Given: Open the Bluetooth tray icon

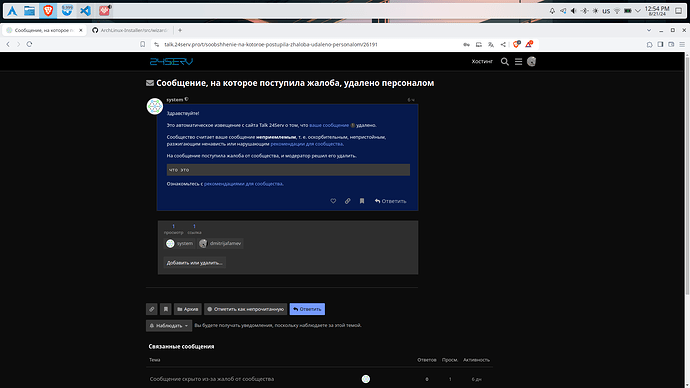Looking at the screenshot, I should coord(584,11).
